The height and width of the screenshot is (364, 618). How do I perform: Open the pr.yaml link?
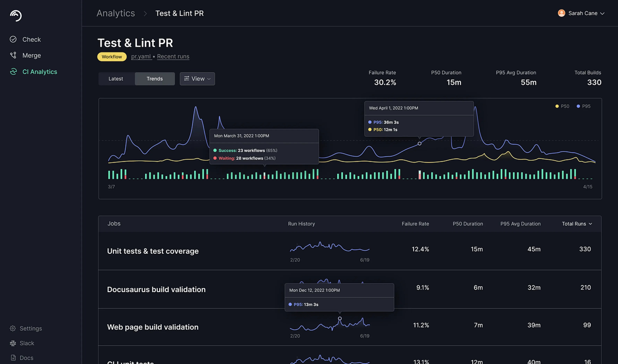click(141, 56)
